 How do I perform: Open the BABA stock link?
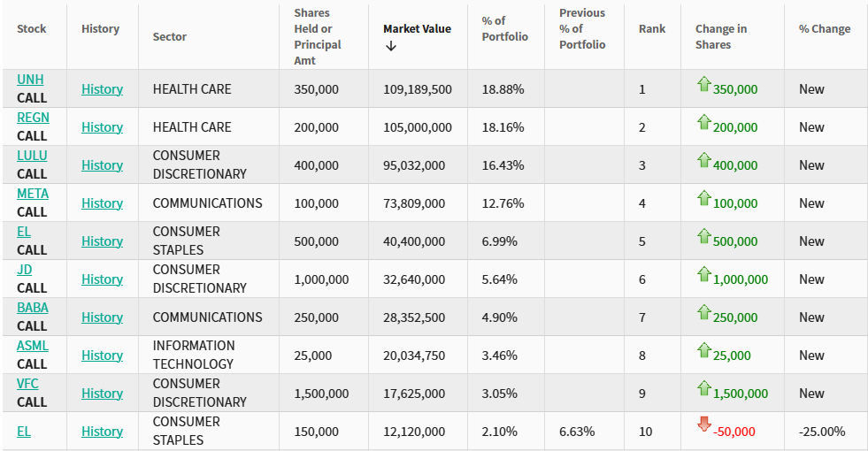point(33,308)
